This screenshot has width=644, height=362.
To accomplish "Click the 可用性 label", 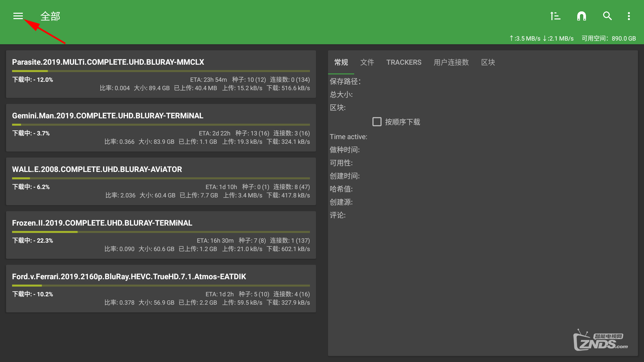I will point(341,163).
